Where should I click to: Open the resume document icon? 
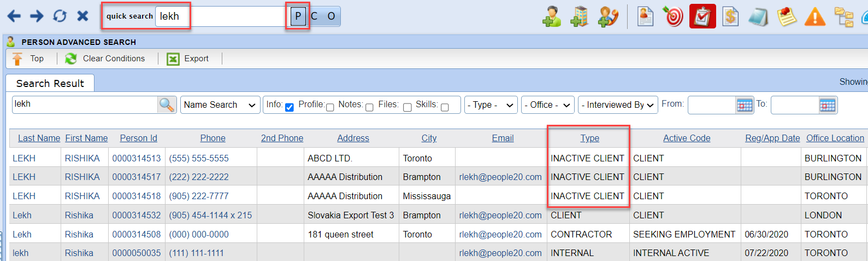tap(645, 16)
